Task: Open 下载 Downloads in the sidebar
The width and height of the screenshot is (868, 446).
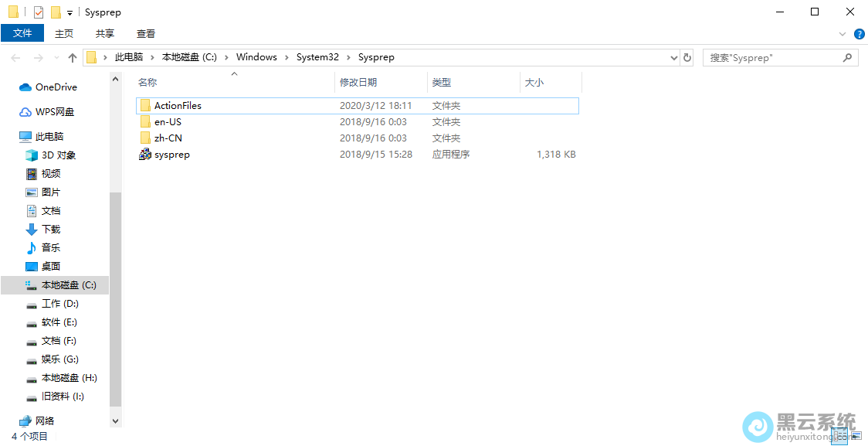Action: 50,230
